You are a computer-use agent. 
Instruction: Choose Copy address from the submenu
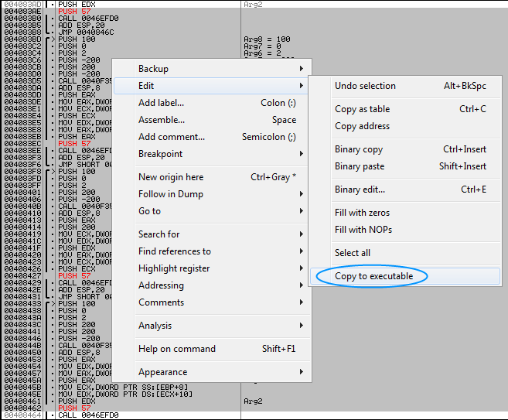pyautogui.click(x=362, y=126)
